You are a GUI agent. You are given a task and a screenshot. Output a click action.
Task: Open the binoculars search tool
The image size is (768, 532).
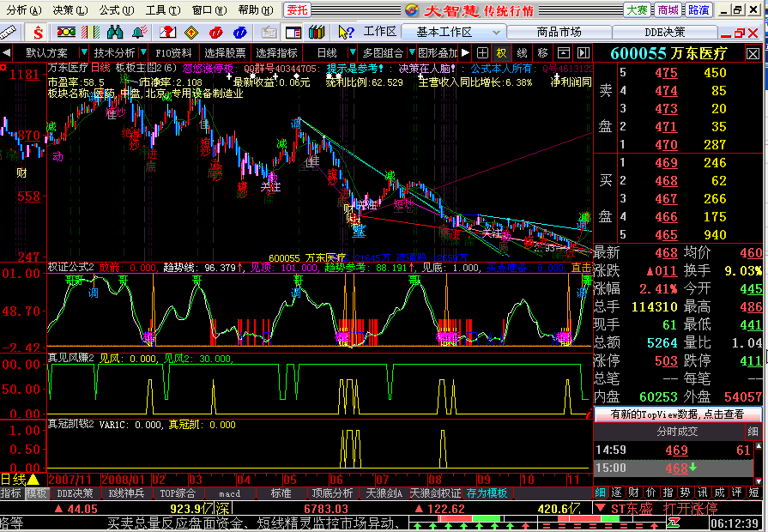pos(115,33)
